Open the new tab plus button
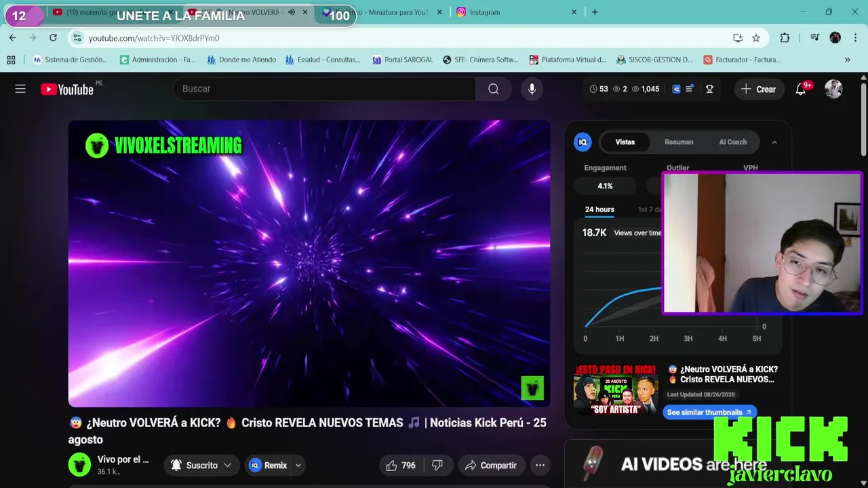Viewport: 868px width, 488px height. 595,12
